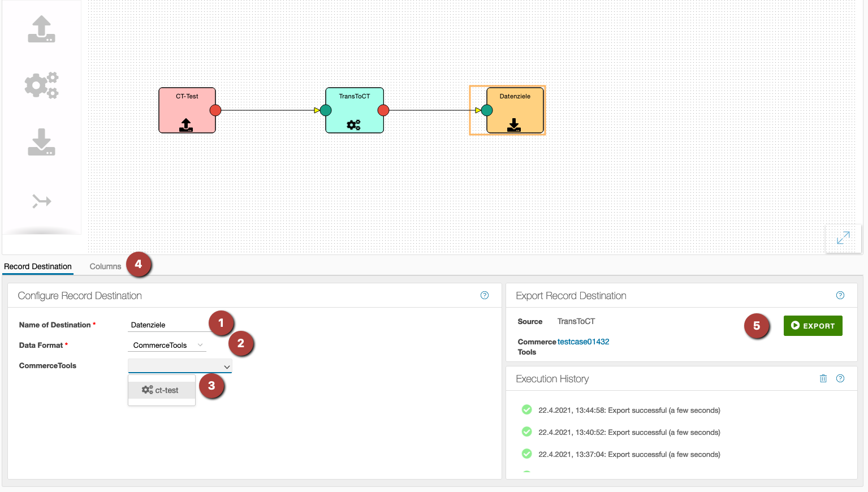Expand canvas with the fullscreen arrows icon
Screen dimensions: 868x492
tap(843, 238)
